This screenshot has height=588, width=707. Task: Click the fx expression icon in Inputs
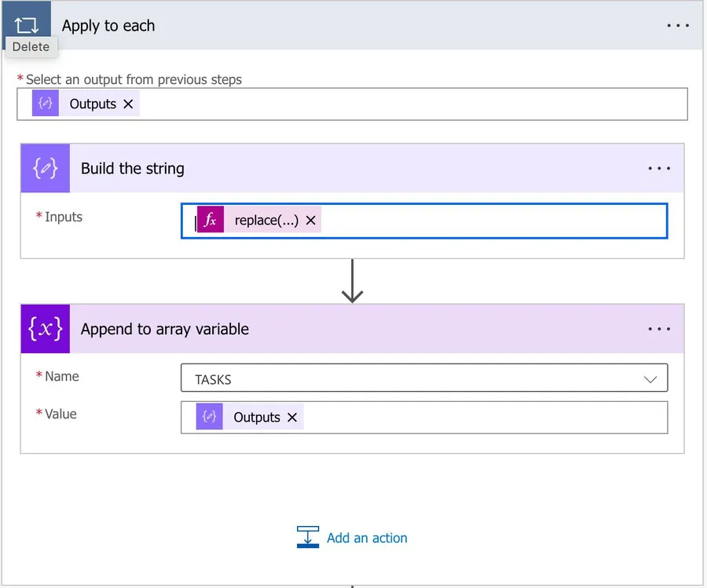coord(211,221)
